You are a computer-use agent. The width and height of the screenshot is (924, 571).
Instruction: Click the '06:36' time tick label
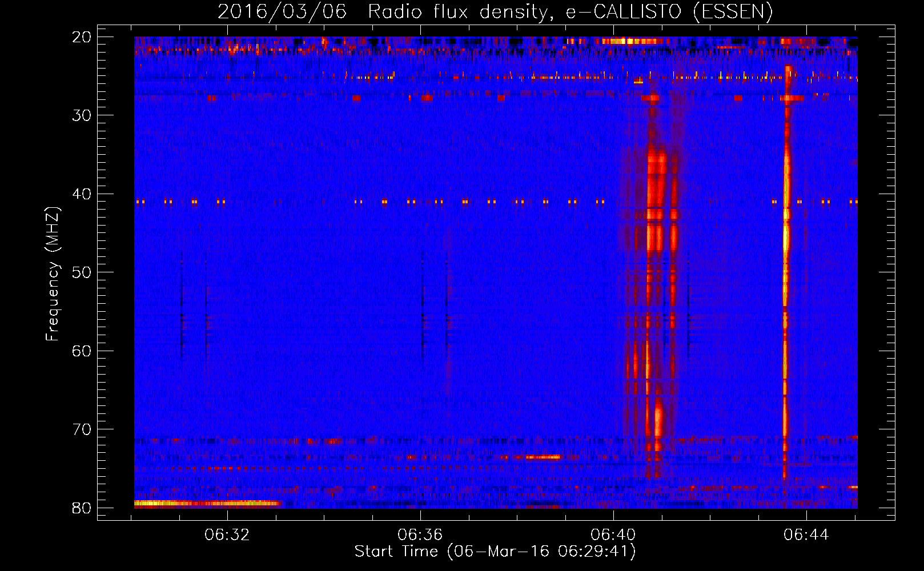420,535
